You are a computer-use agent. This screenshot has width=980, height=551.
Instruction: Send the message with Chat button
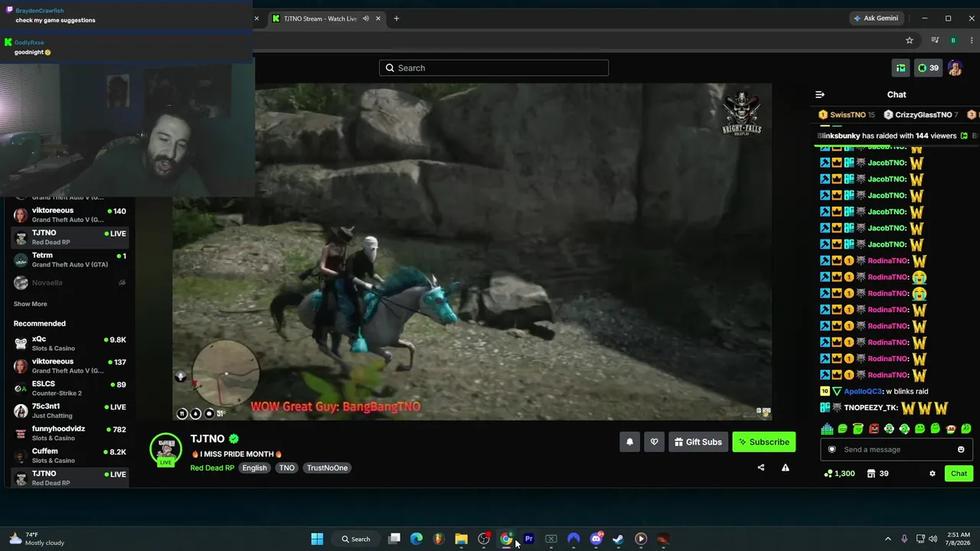pos(959,474)
